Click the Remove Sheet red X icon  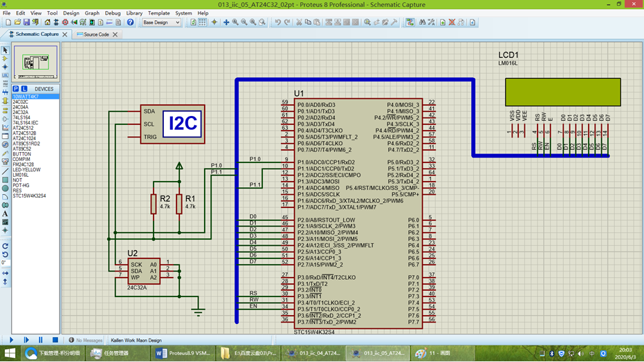coord(452,23)
